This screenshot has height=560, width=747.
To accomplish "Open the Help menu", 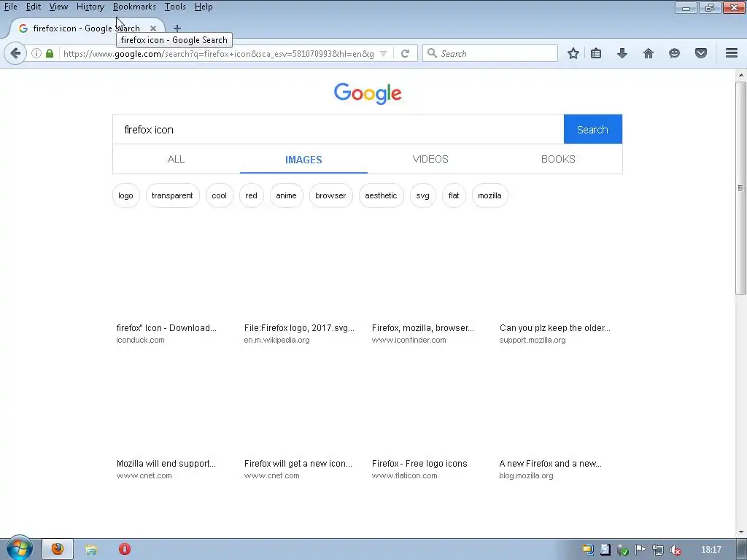I will point(204,7).
